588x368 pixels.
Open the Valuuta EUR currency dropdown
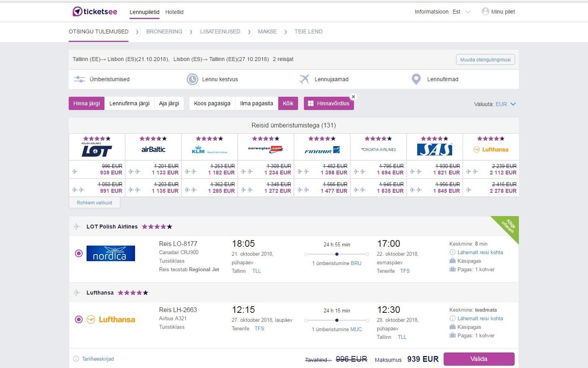pyautogui.click(x=506, y=104)
